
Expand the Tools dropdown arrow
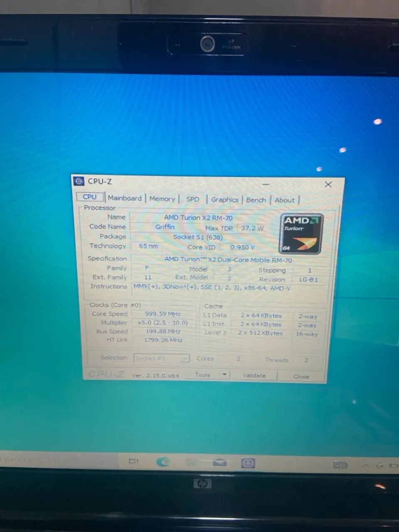click(224, 375)
